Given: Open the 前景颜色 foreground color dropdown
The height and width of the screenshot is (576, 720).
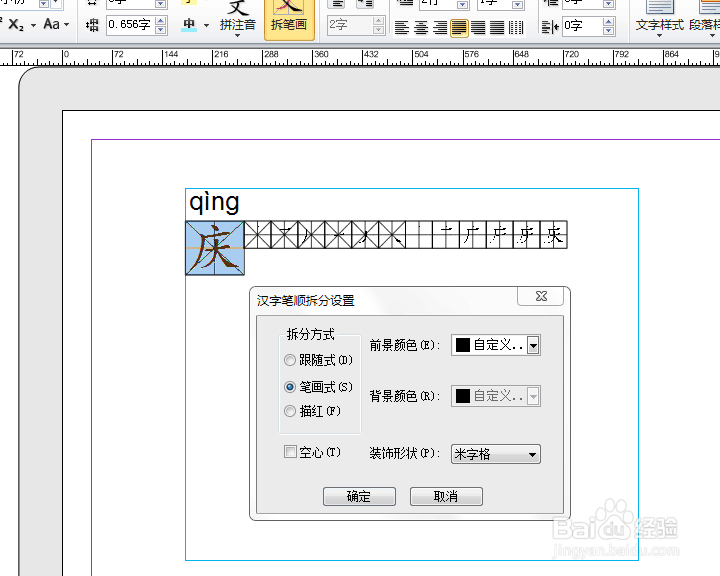Looking at the screenshot, I should (x=533, y=345).
